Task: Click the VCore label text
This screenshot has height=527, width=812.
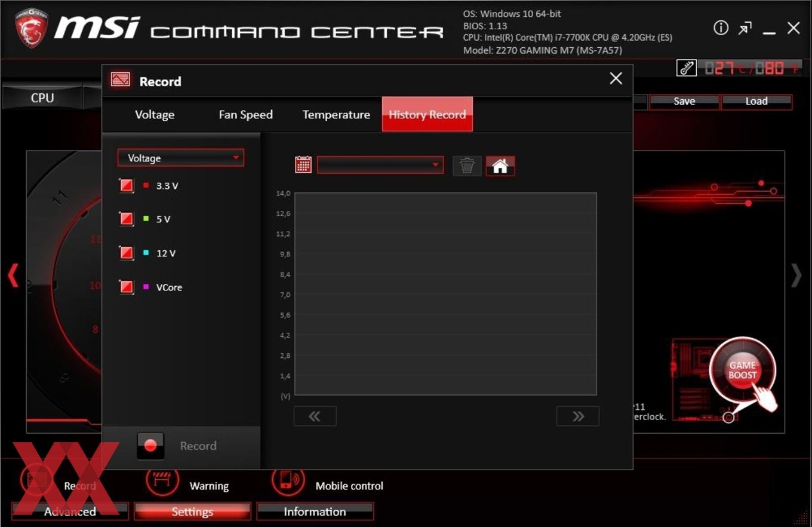Action: coord(169,287)
